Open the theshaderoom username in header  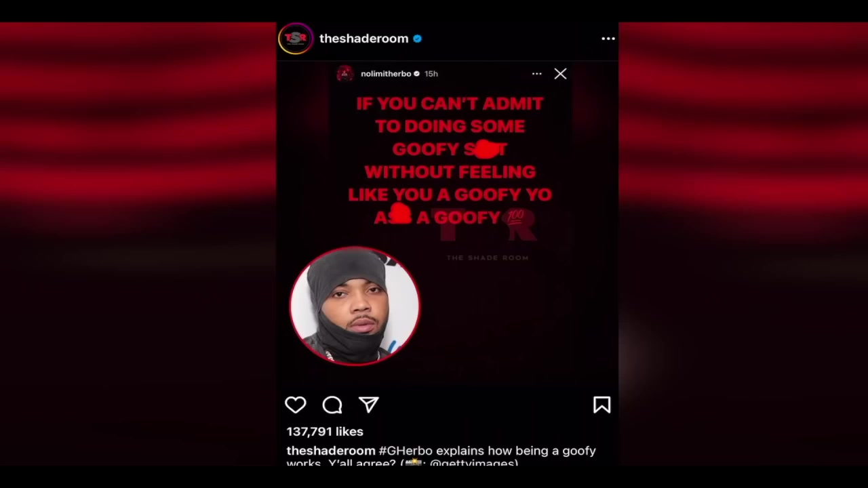coord(363,39)
